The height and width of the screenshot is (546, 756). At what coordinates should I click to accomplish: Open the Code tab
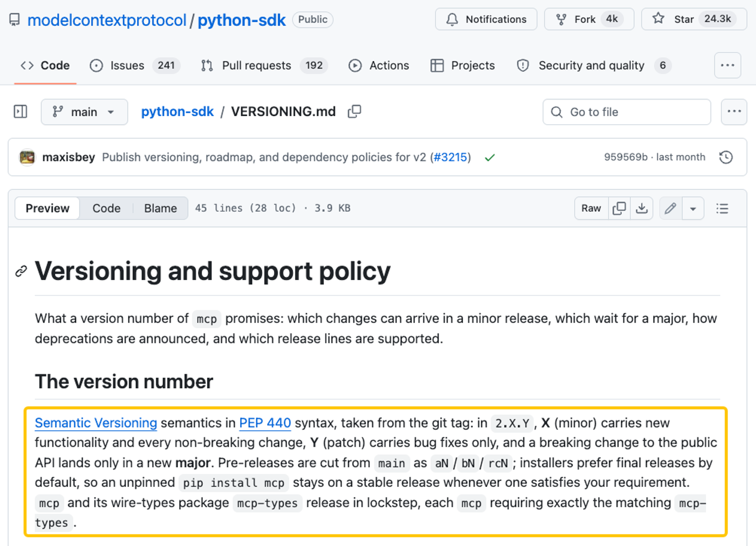point(45,66)
